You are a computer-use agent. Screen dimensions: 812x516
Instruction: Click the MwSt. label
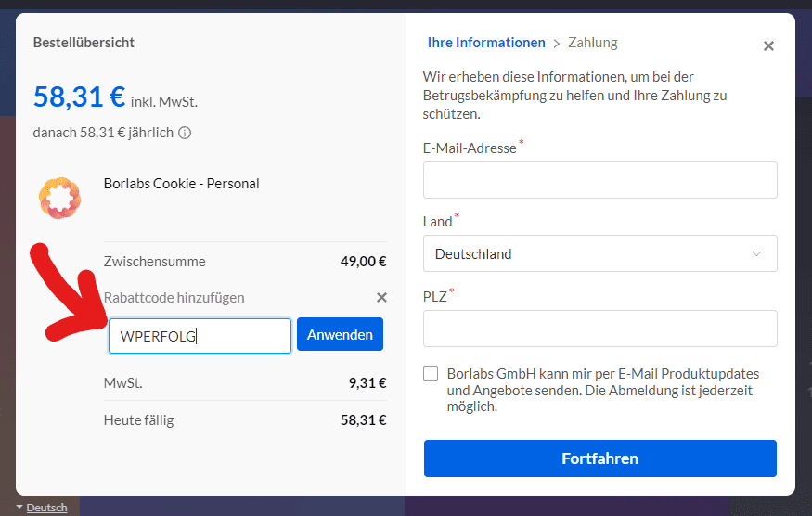pyautogui.click(x=123, y=383)
